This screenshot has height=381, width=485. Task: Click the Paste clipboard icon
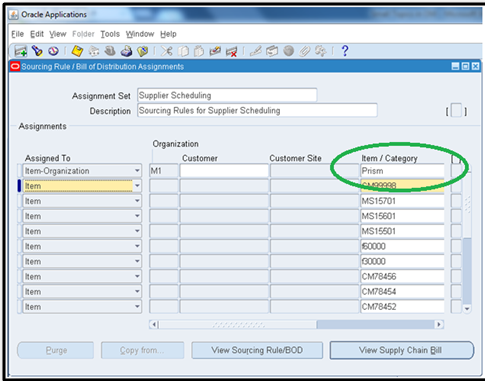coord(199,51)
